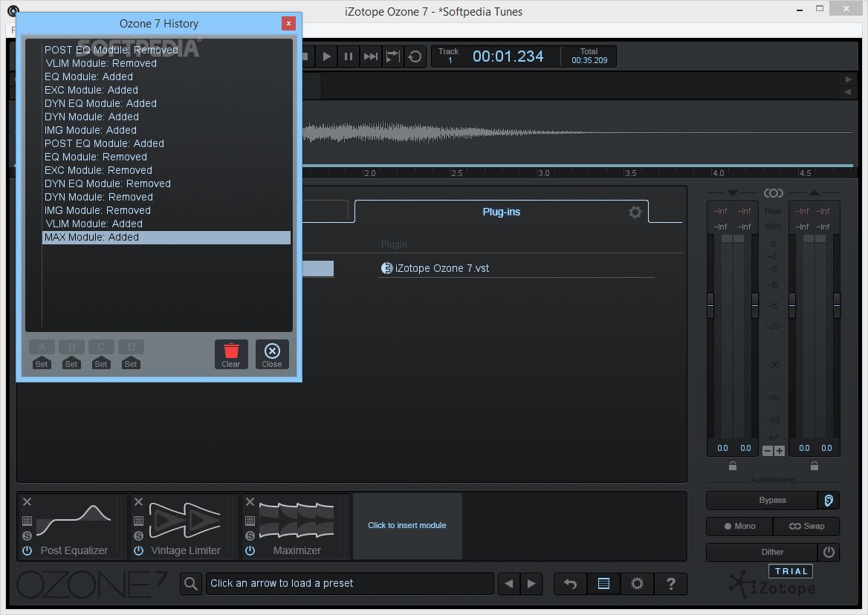Click the left input gain fader handle
Screen dimensions: 868x615
710,305
